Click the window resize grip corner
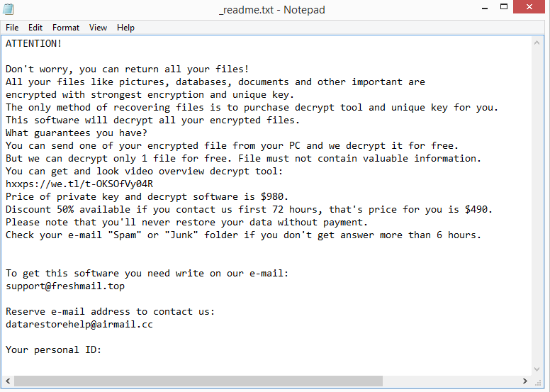The image size is (550, 392). point(540,381)
